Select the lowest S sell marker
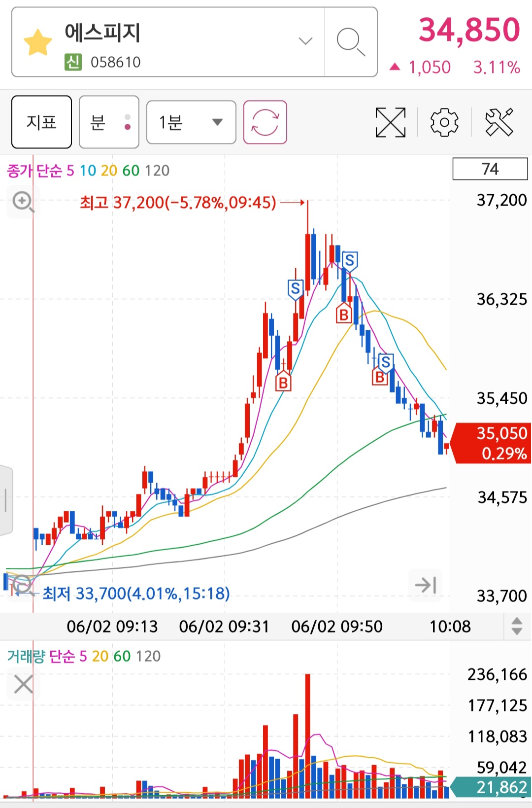532x808 pixels. [386, 363]
